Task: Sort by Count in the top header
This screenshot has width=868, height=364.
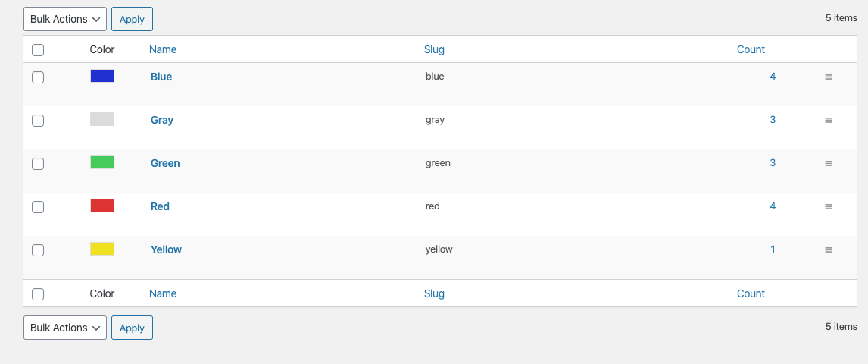Action: point(751,49)
